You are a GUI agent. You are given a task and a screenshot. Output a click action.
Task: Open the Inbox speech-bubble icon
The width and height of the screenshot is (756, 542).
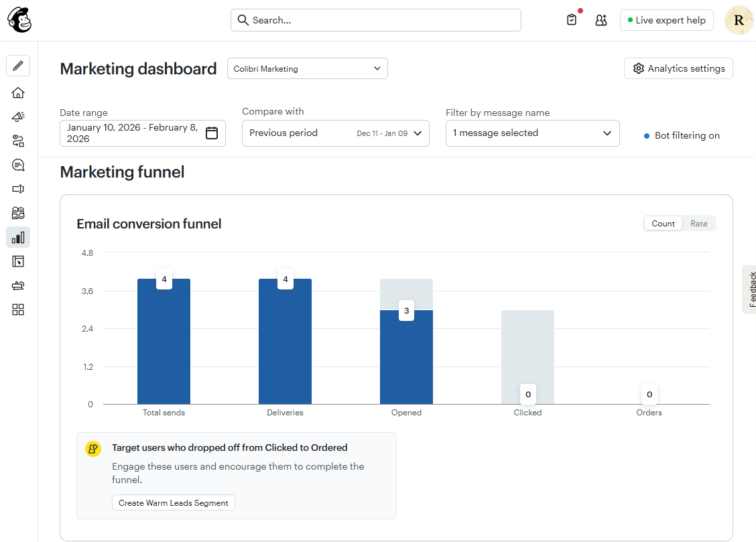pos(18,164)
